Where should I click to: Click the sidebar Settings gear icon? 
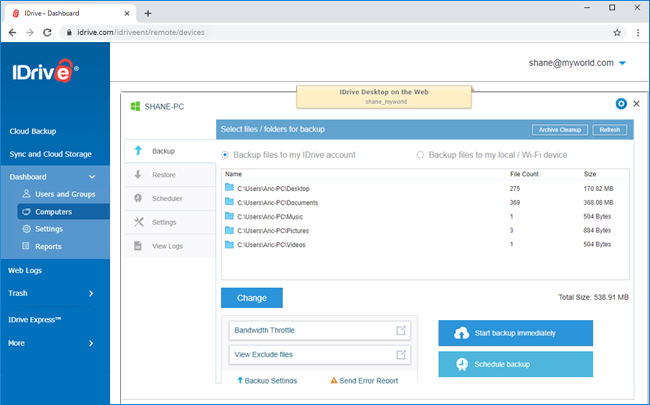pyautogui.click(x=27, y=229)
